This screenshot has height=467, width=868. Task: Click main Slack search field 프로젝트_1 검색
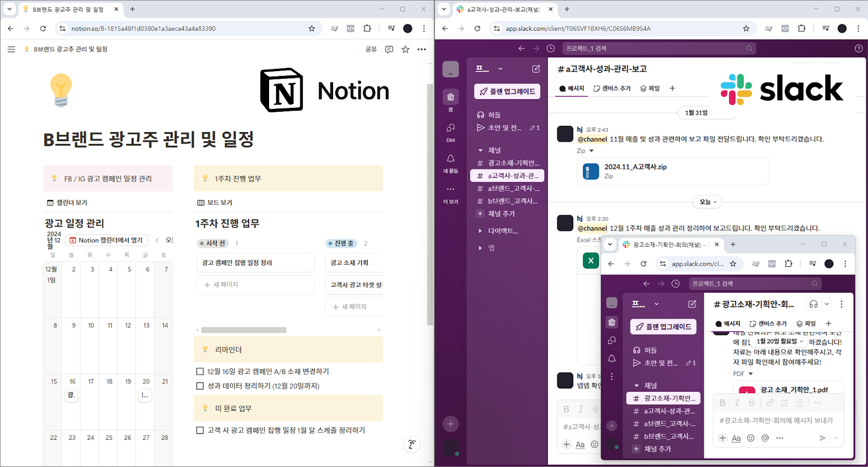pyautogui.click(x=659, y=48)
